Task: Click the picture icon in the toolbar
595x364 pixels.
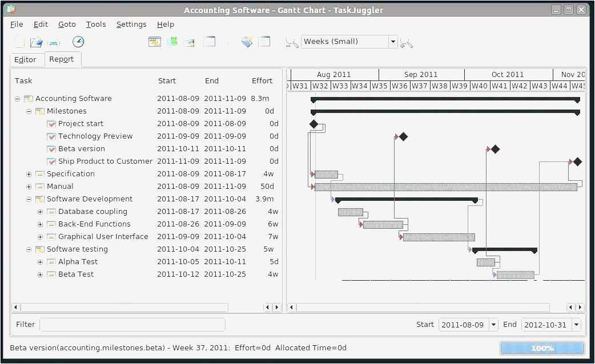Action: 190,42
